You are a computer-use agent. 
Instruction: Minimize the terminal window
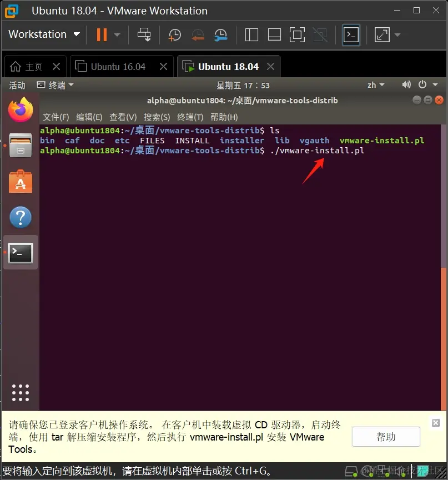(x=417, y=100)
